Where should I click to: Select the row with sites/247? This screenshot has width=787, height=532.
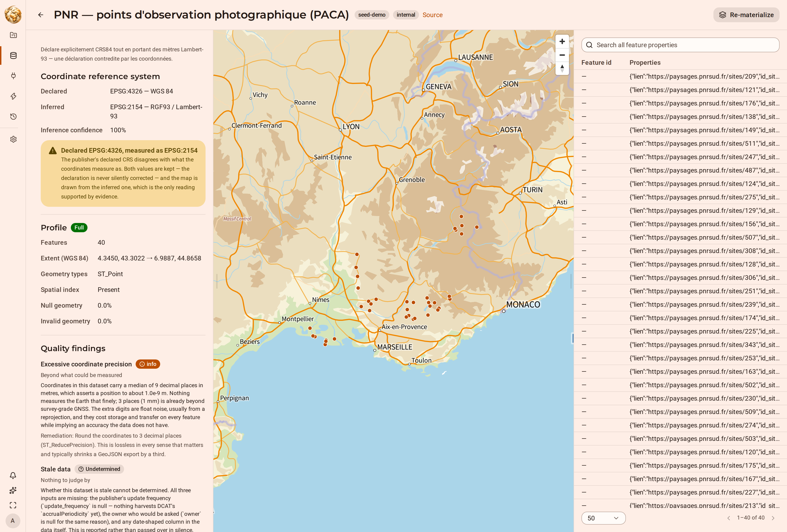click(x=680, y=157)
